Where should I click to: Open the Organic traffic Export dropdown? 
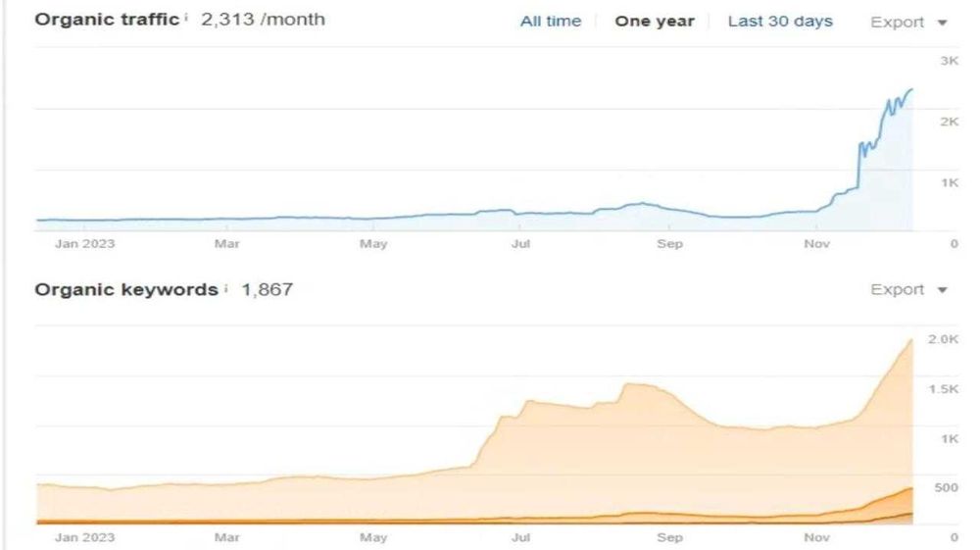898,23
